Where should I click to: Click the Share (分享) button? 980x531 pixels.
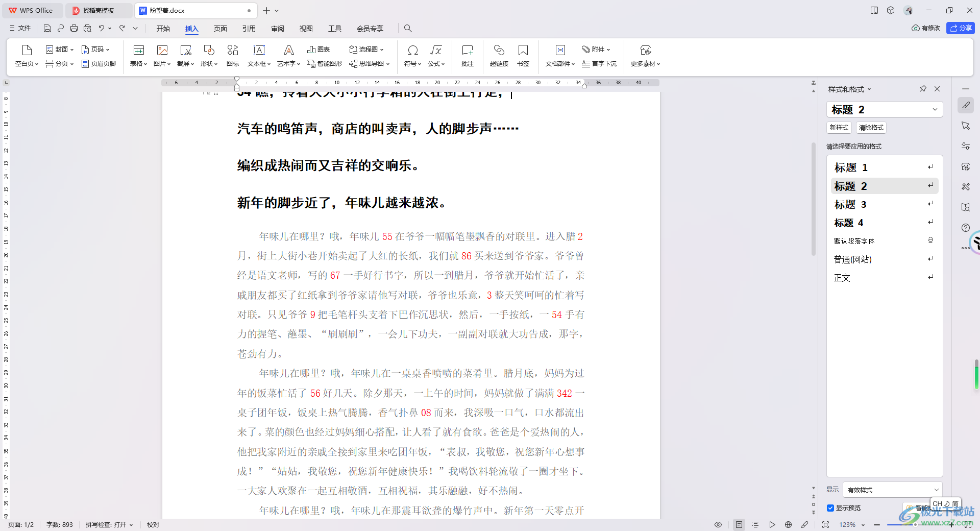coord(961,28)
